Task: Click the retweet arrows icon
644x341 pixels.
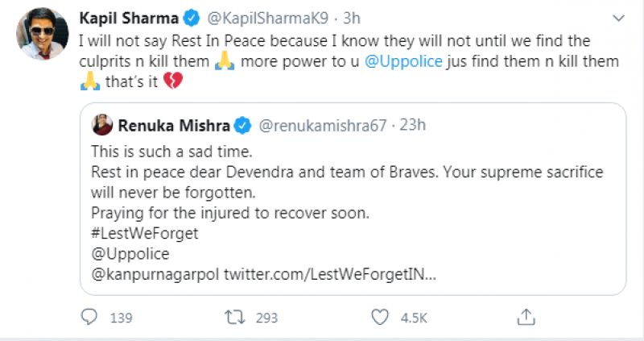Action: pos(232,316)
